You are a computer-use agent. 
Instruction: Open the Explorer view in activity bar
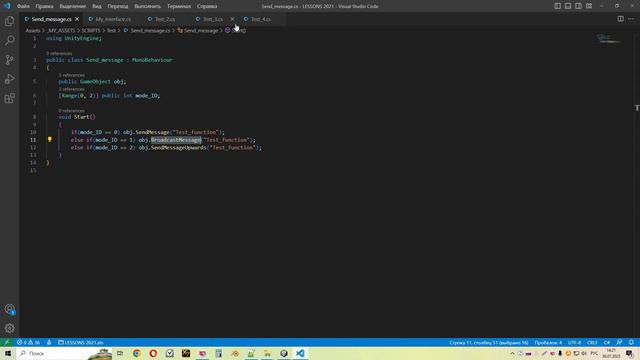click(9, 21)
